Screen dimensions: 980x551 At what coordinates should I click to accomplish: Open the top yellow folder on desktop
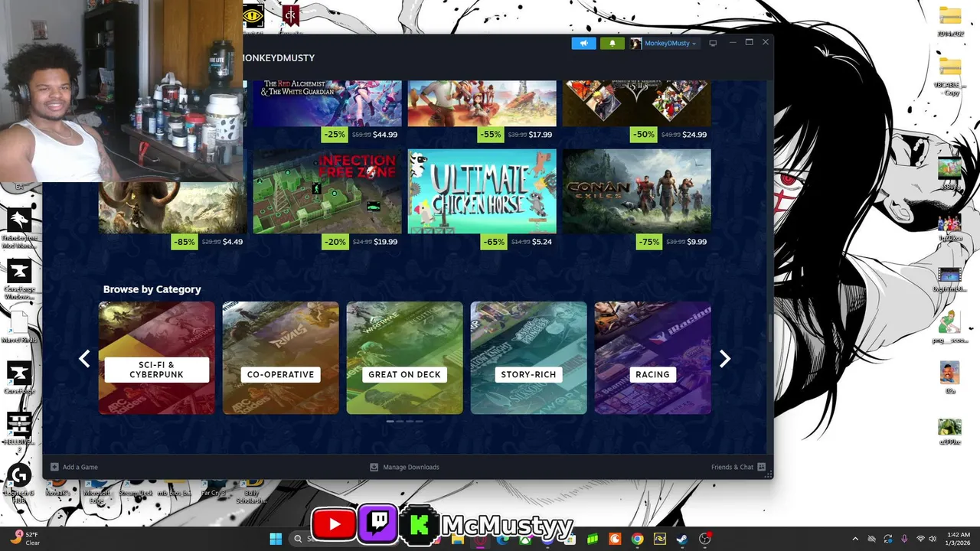(x=950, y=21)
